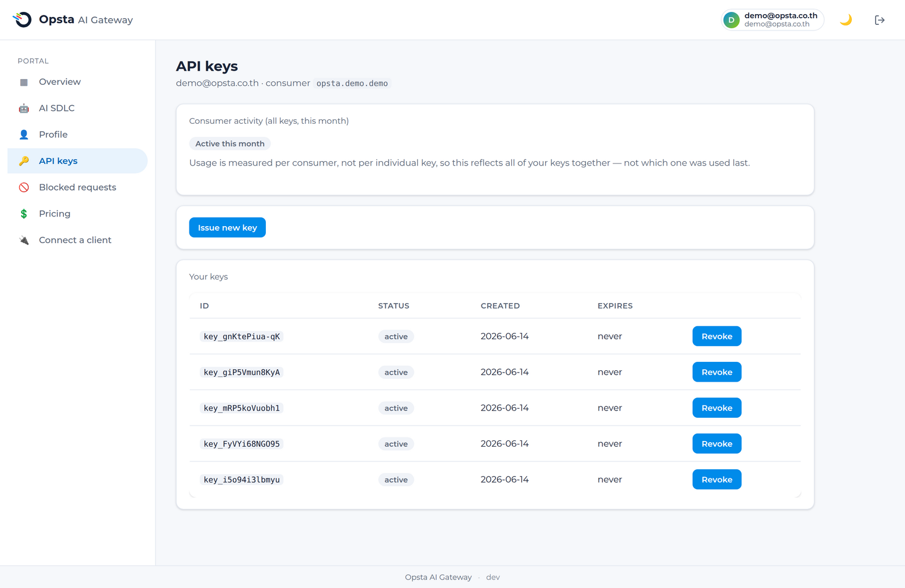
Task: Click the Opsta swirl logo icon
Action: click(x=22, y=20)
